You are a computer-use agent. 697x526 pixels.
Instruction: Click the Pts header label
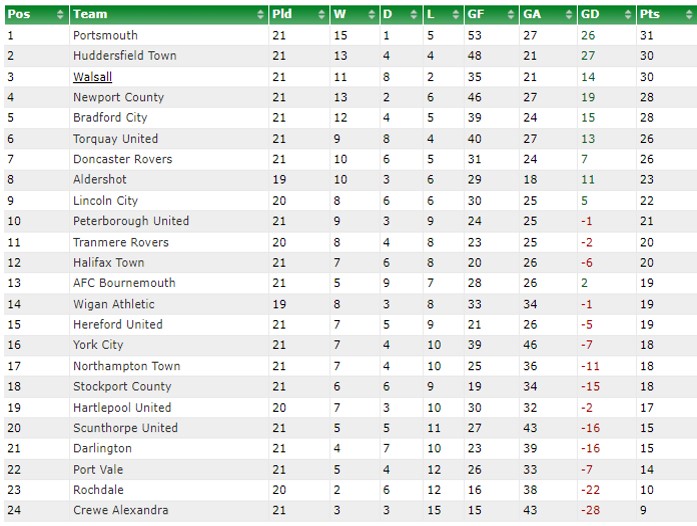click(x=650, y=14)
